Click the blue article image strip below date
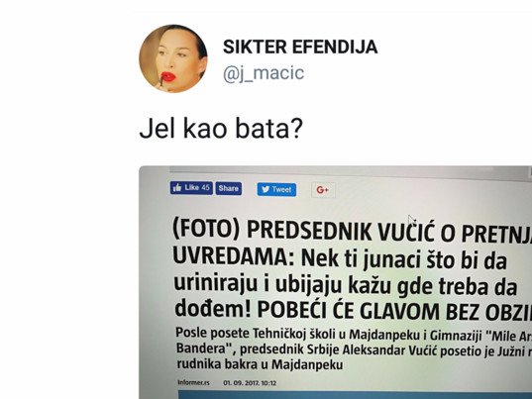Image resolution: width=532 pixels, height=399 pixels. (x=355, y=395)
